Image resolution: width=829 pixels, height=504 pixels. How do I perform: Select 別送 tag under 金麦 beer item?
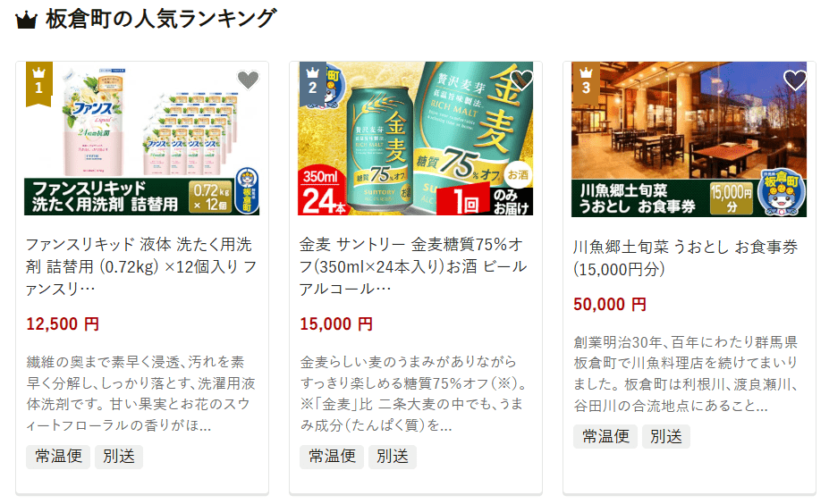pyautogui.click(x=393, y=457)
